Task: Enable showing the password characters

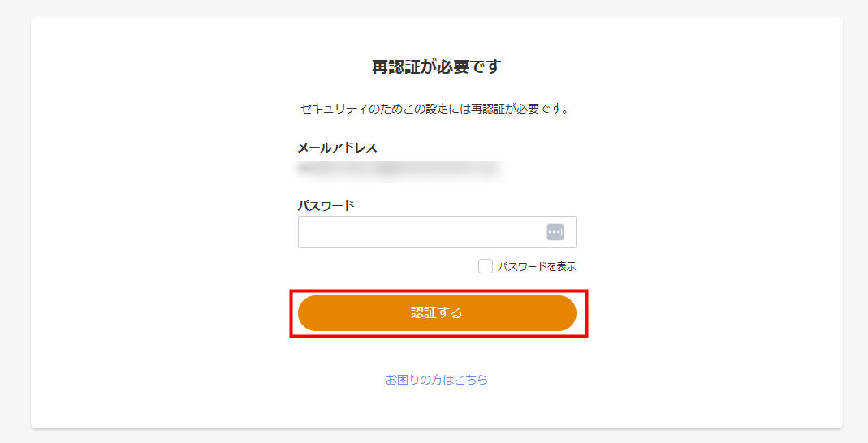Action: (x=486, y=266)
